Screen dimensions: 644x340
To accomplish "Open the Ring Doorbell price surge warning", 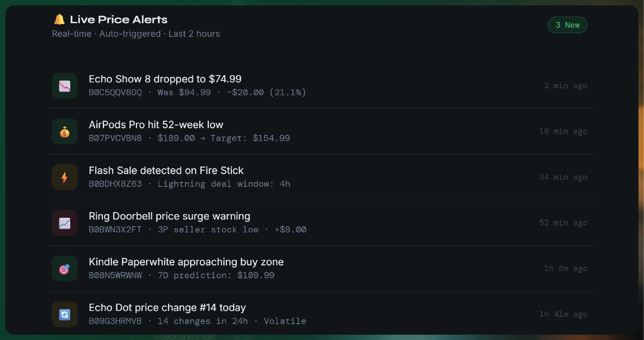I will tap(169, 216).
